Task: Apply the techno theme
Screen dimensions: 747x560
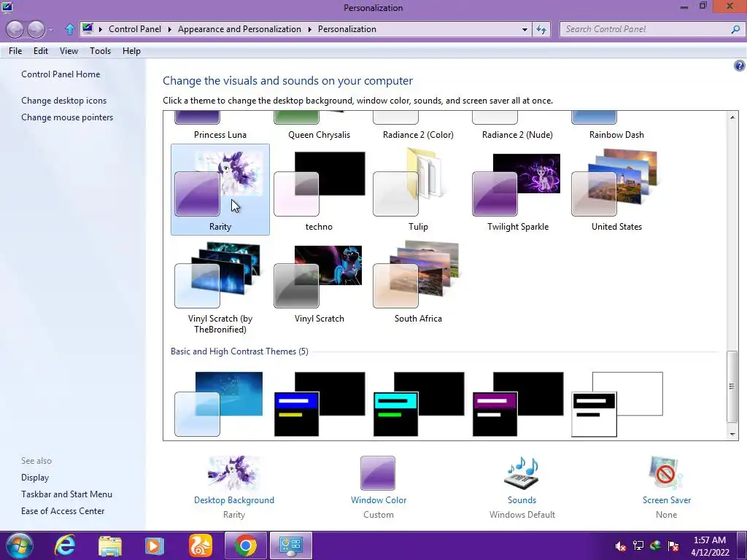Action: pos(320,190)
